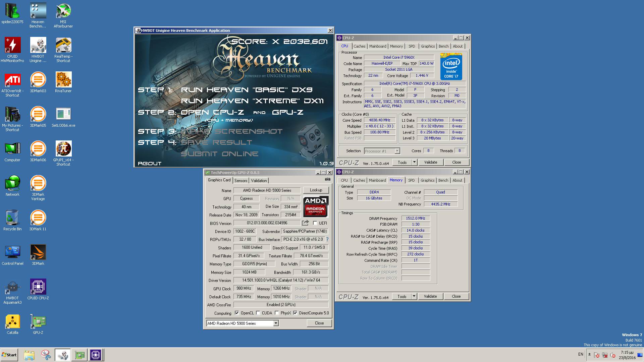Open Recycle Bin
The width and height of the screenshot is (644, 362).
coord(12,221)
